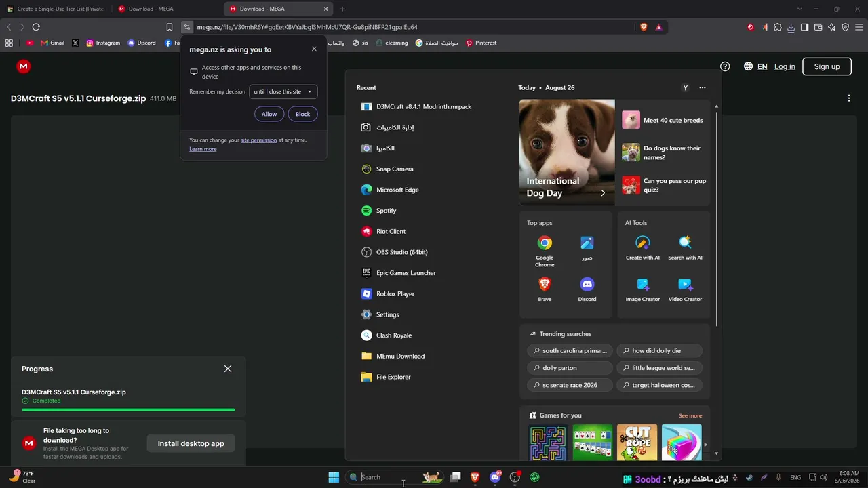Click the completed download progress bar
Viewport: 868px width, 488px height.
point(128,409)
